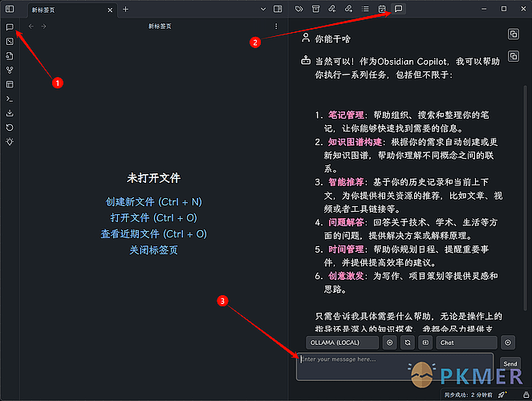Toggle the left sidebar

point(10,9)
